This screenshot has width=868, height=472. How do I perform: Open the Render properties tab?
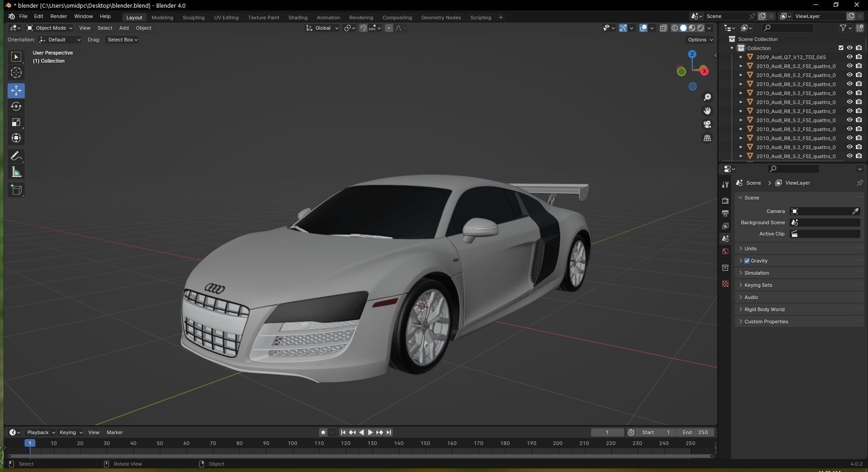(725, 201)
